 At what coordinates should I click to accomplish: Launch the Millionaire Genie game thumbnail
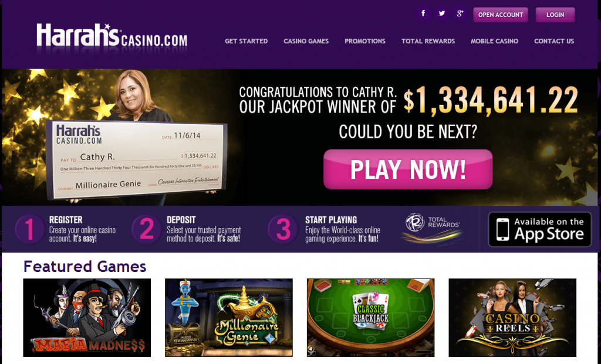coord(229,318)
